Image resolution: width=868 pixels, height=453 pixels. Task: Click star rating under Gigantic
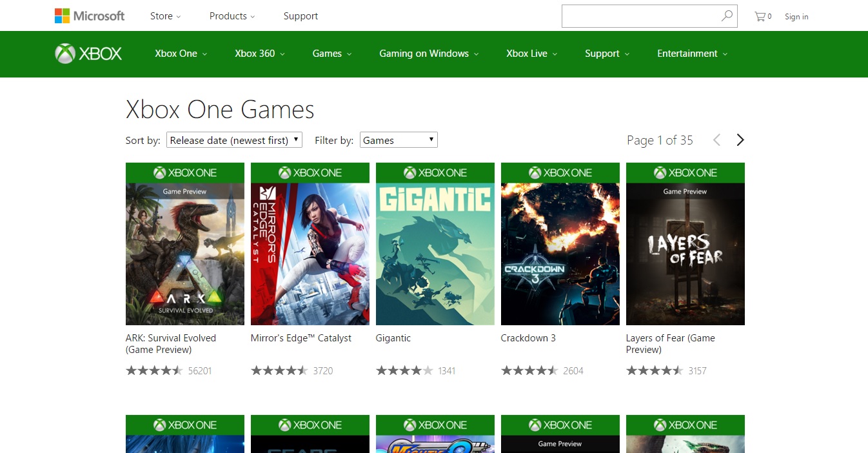(404, 370)
